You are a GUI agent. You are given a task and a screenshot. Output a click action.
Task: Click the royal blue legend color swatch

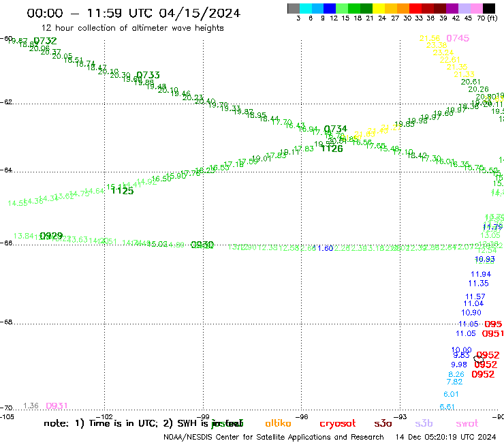pyautogui.click(x=330, y=8)
